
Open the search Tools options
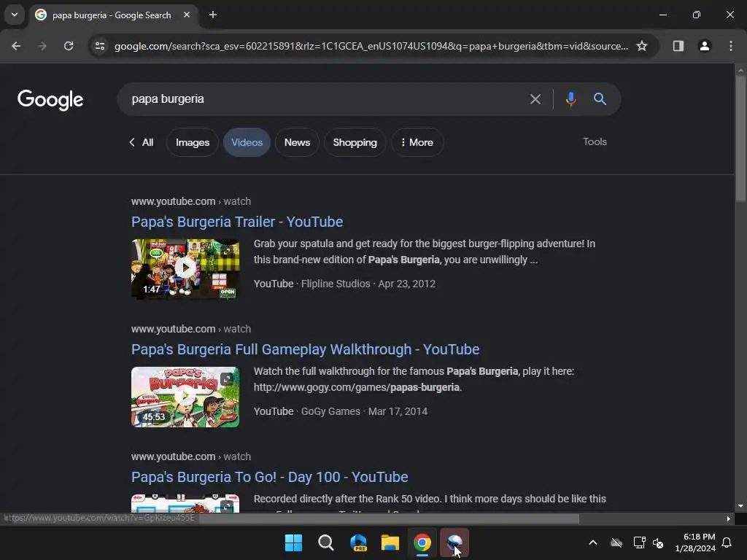tap(595, 142)
